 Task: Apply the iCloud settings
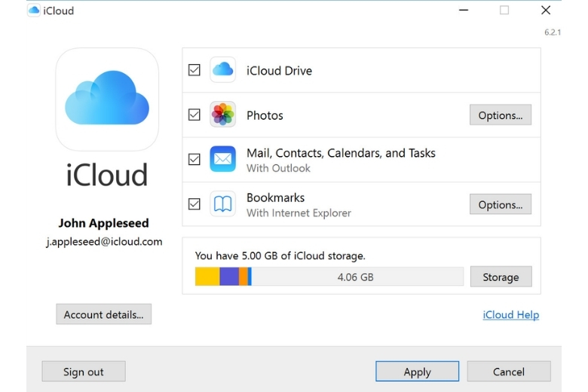click(418, 372)
